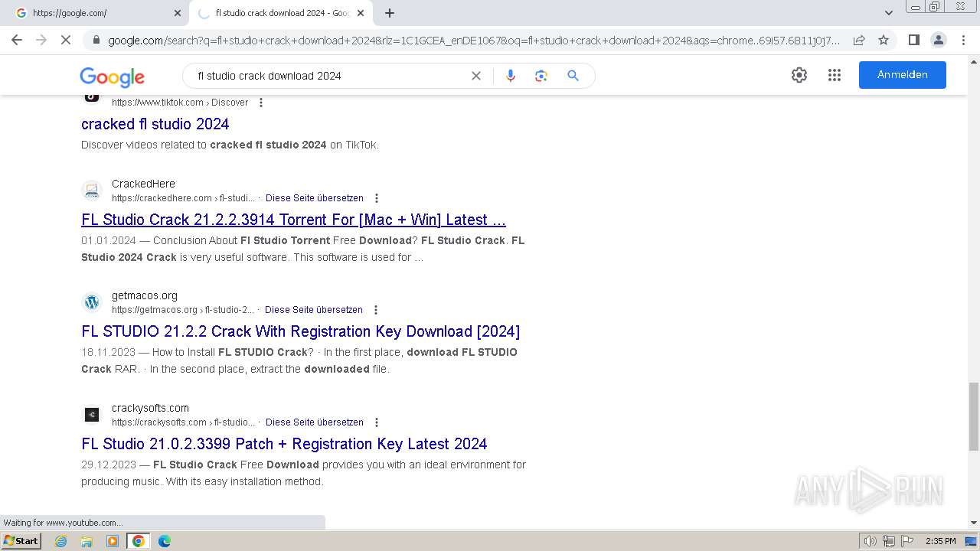Screen dimensions: 980x551
Task: Toggle the browser side panel
Action: click(913, 40)
